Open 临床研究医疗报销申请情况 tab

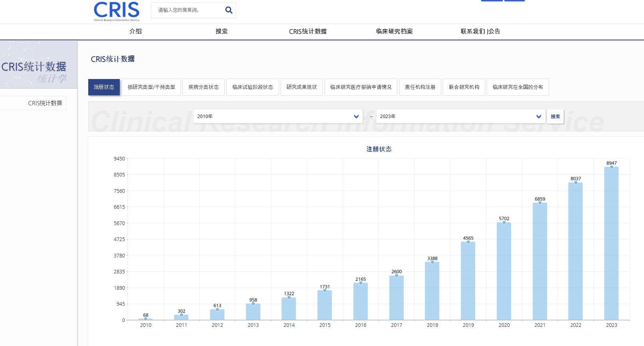[x=361, y=87]
